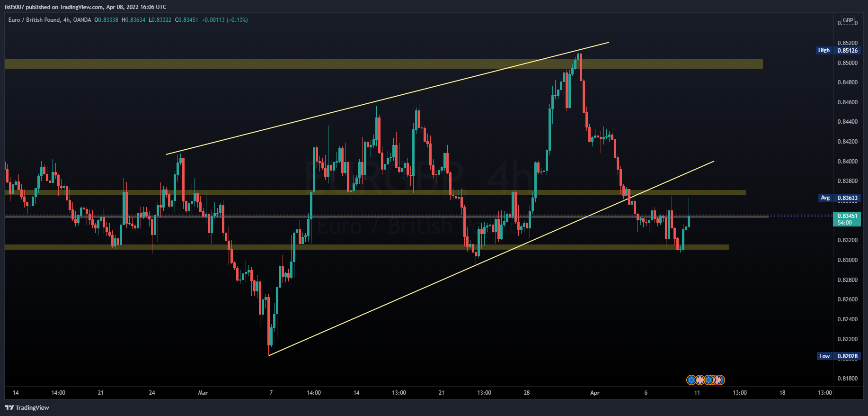Click the high value H0.83634 in legend
This screenshot has width=868, height=416.
coord(133,20)
